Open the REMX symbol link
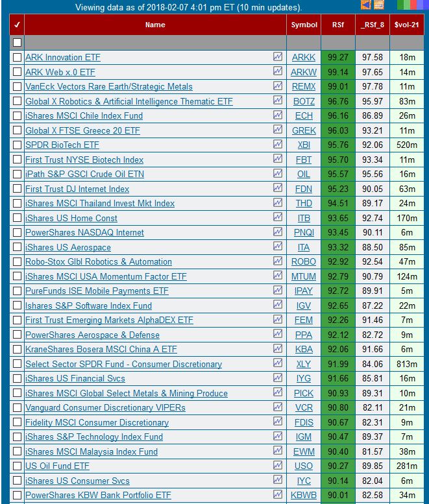Viewport: 429px width, 504px height. click(x=304, y=86)
